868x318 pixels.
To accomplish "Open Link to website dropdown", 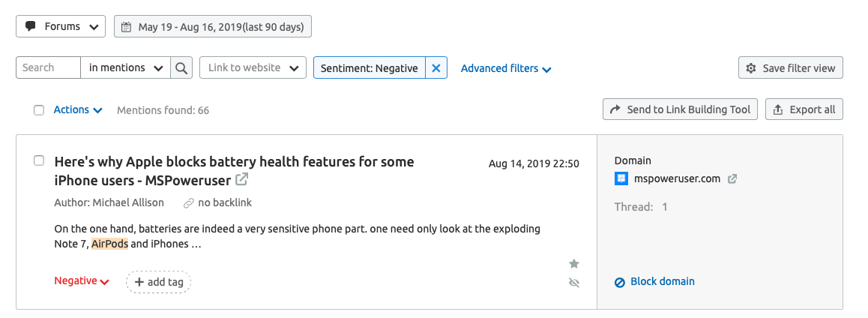I will pyautogui.click(x=253, y=67).
